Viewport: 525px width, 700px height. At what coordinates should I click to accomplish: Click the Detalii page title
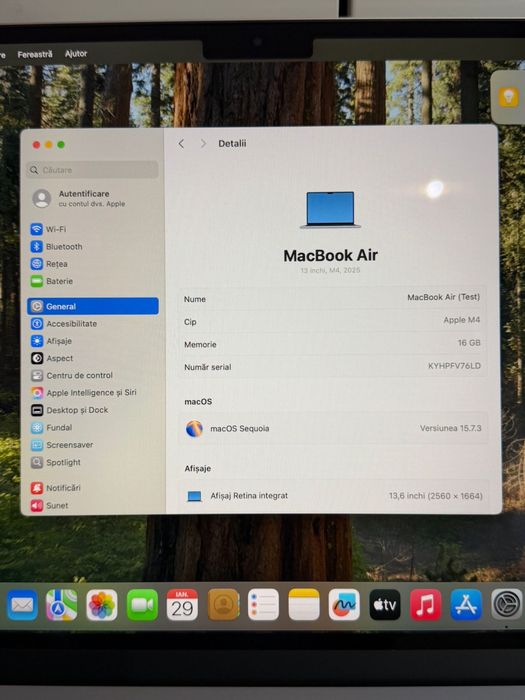pos(232,143)
